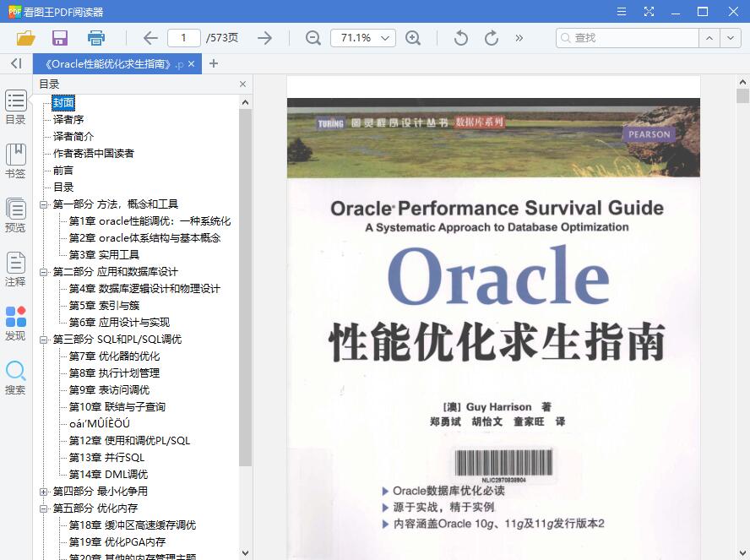Zoom out with the minus magnifier
The height and width of the screenshot is (560, 750).
click(313, 38)
